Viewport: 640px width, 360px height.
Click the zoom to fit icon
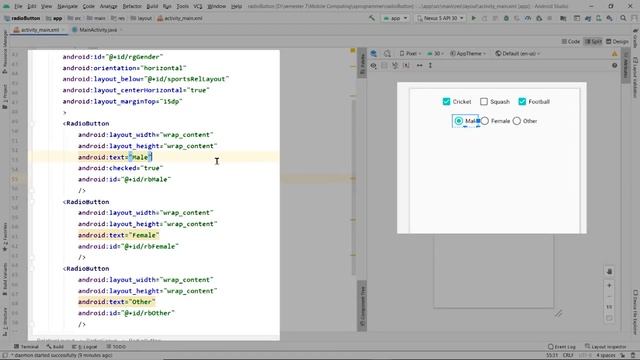pyautogui.click(x=609, y=318)
